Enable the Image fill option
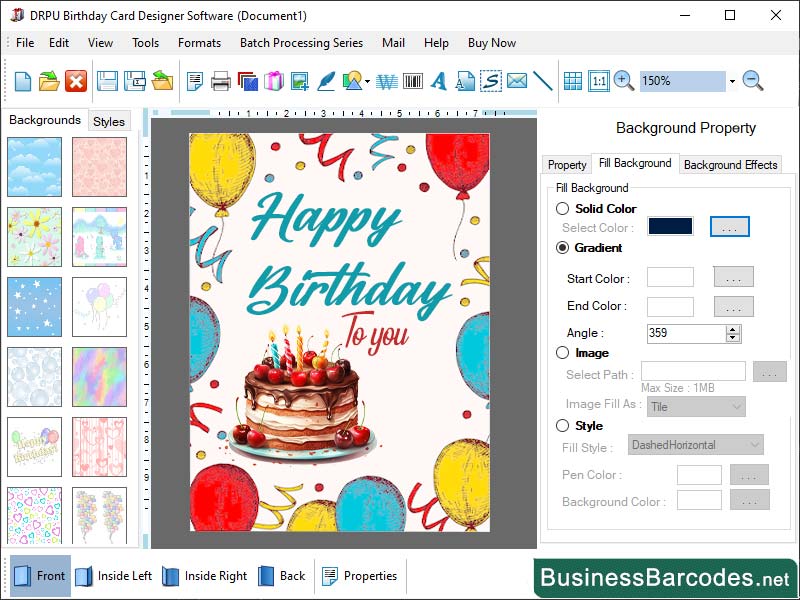Screen dimensions: 800x600 click(562, 352)
